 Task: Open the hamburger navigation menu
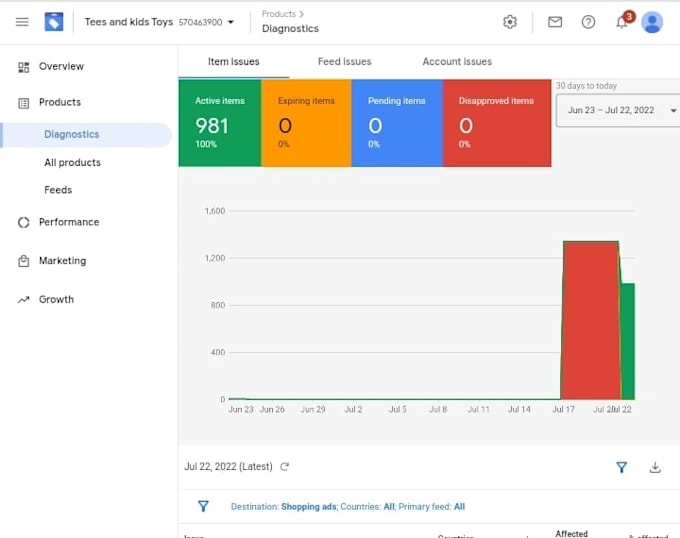[x=22, y=22]
